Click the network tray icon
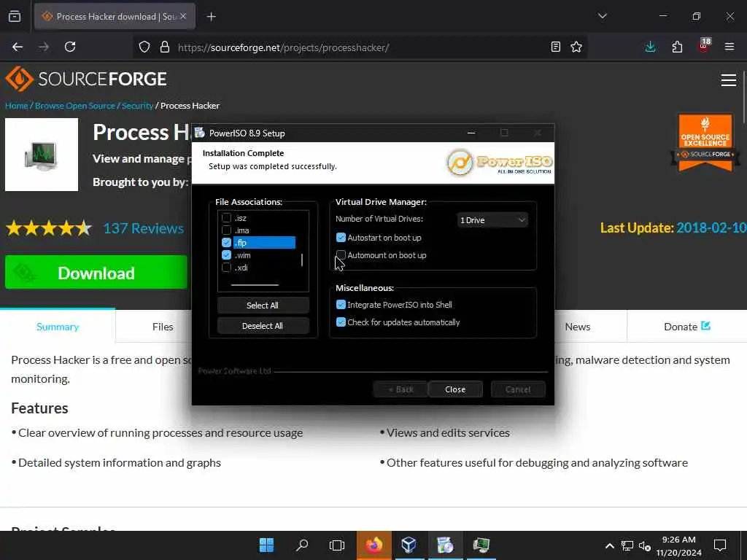The height and width of the screenshot is (560, 747). coord(627,545)
